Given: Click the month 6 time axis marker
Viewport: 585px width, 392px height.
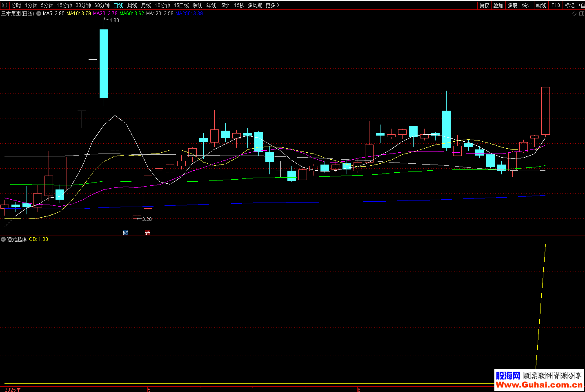Looking at the screenshot, I should click(359, 390).
